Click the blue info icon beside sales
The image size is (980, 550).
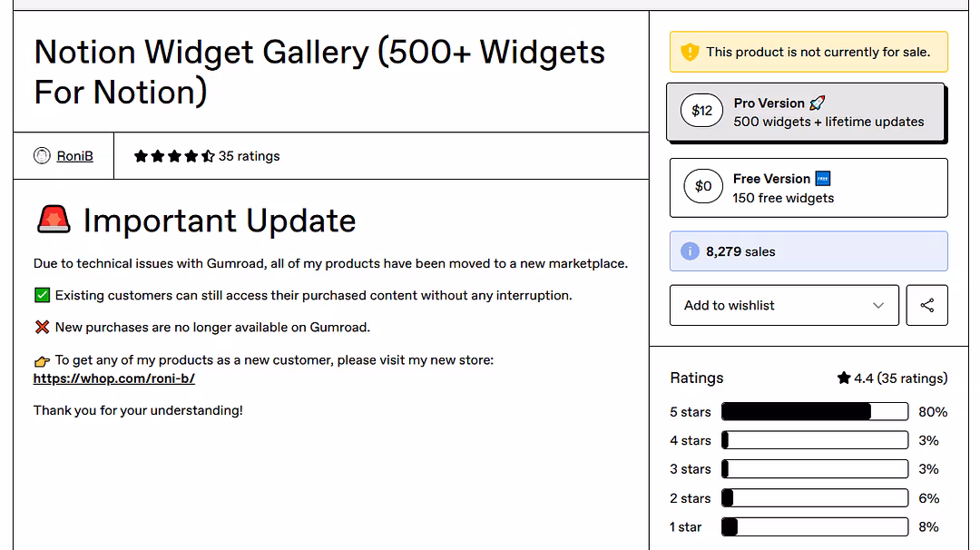(x=690, y=251)
